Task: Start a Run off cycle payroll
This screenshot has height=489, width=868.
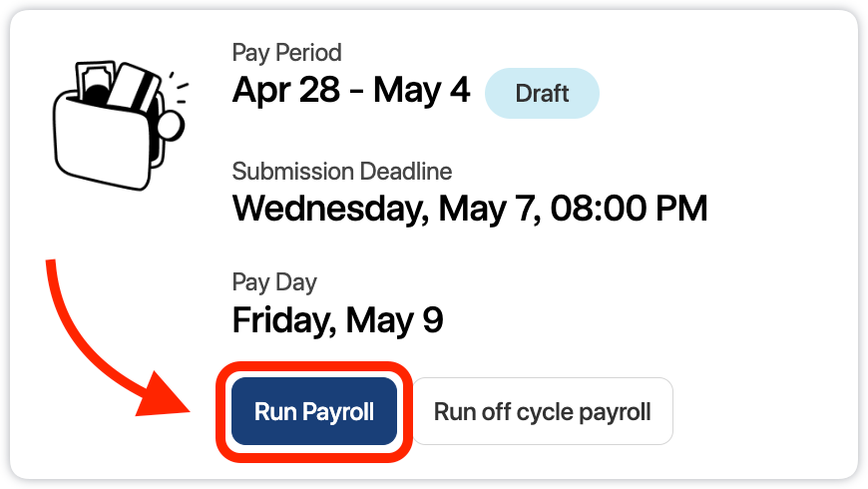Action: click(x=542, y=411)
